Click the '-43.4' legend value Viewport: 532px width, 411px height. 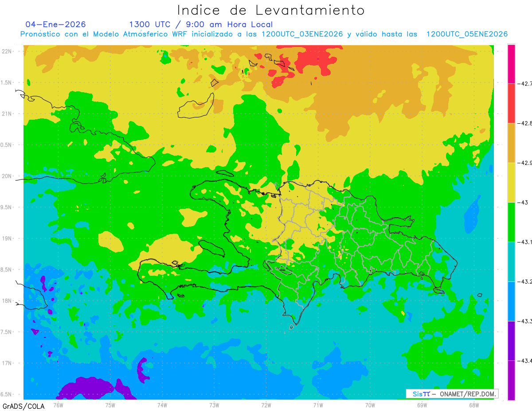pos(524,361)
